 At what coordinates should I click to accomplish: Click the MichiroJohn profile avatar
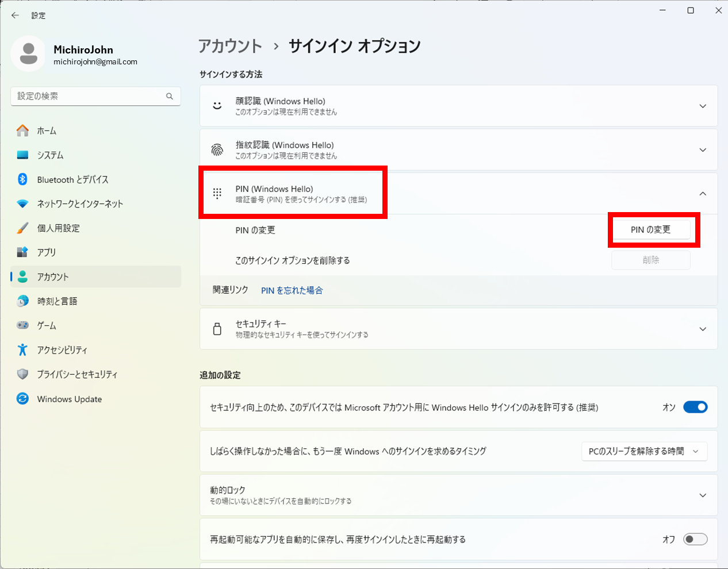(x=28, y=54)
